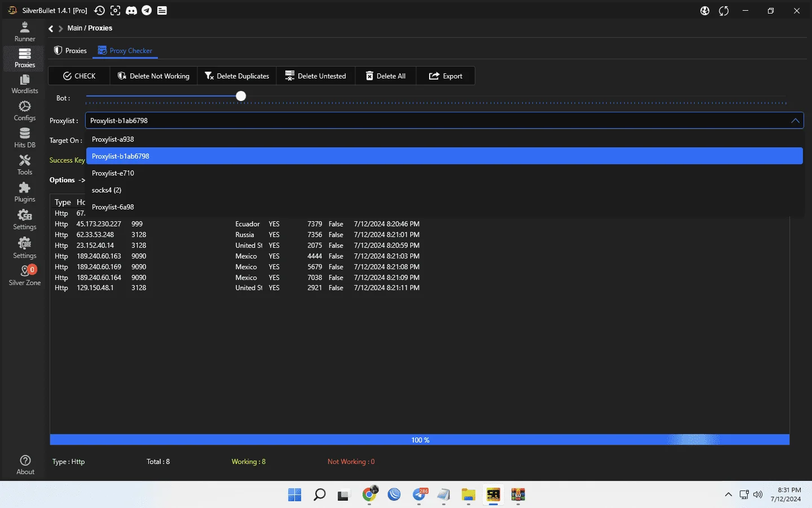Open the Plugins section in sidebar
This screenshot has width=812, height=508.
(25, 192)
